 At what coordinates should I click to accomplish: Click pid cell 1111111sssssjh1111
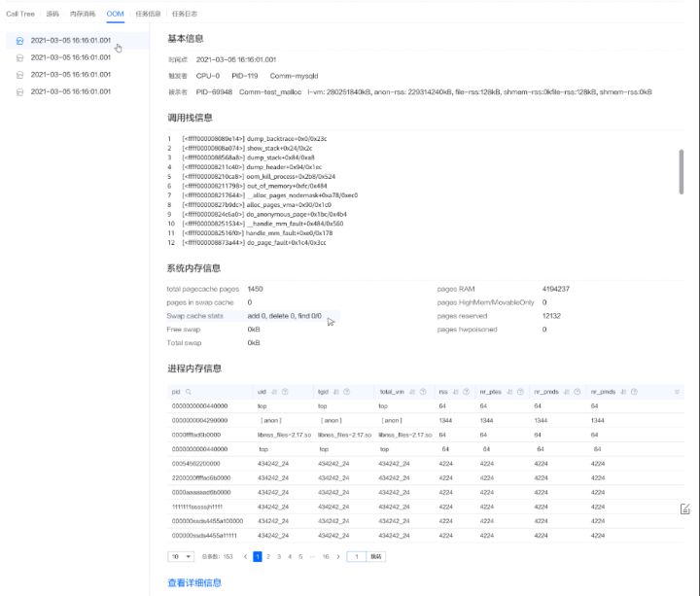point(197,508)
